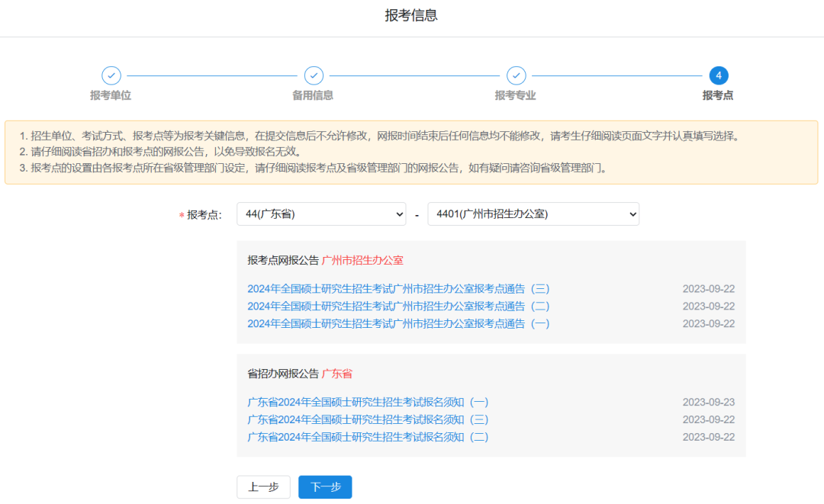Click the 报考单位 step checkmark icon
Viewport: 824px width, 504px height.
pyautogui.click(x=111, y=75)
